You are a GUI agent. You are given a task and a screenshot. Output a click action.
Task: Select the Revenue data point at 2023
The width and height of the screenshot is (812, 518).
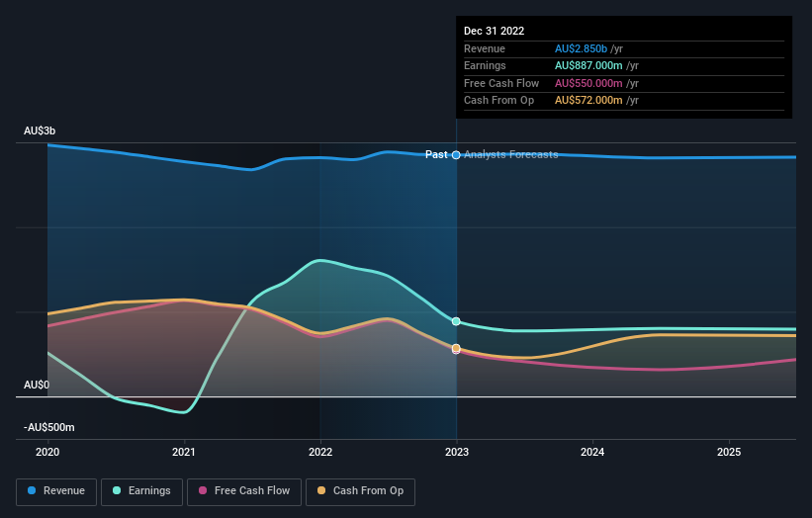(x=456, y=155)
